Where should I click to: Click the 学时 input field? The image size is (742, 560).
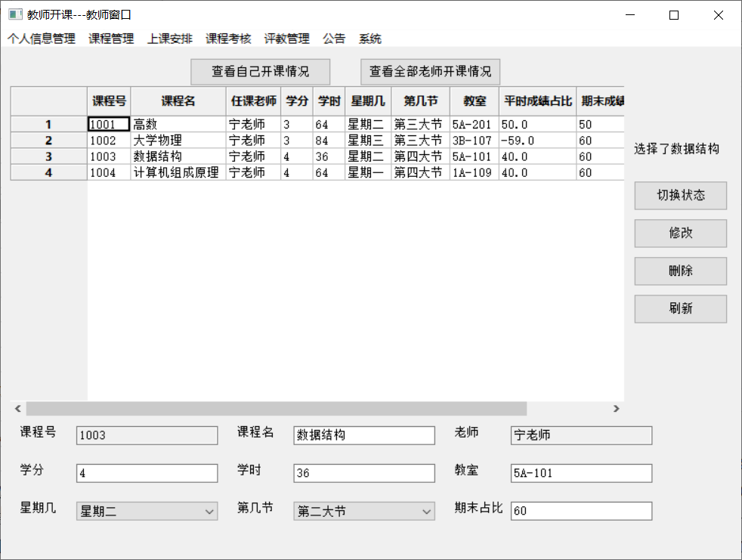(x=364, y=473)
